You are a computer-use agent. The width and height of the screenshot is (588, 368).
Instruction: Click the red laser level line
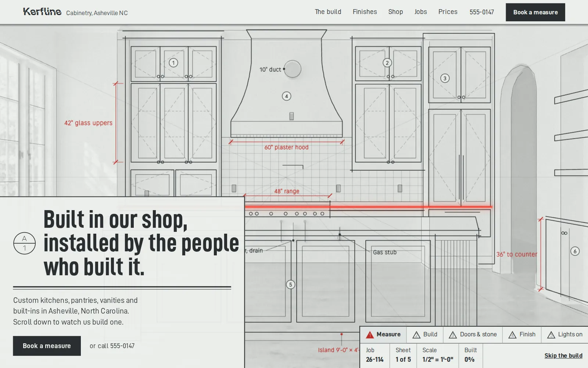click(x=368, y=207)
